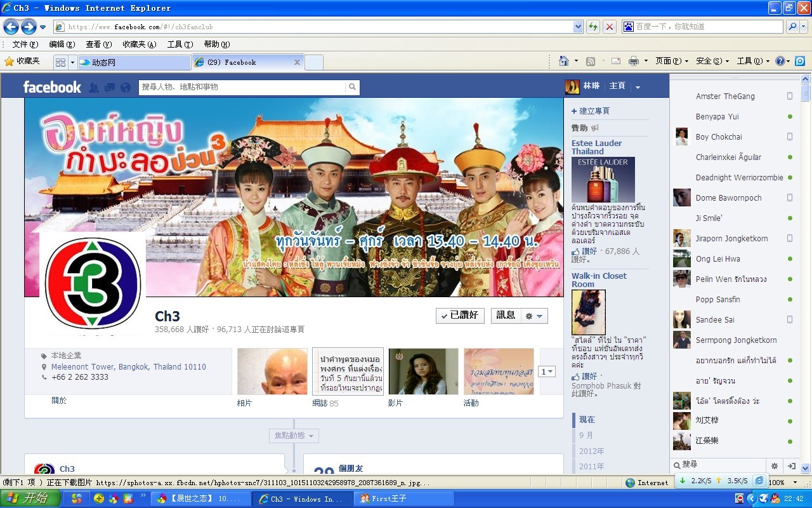
Task: Open Facebook messages icon
Action: tap(110, 88)
